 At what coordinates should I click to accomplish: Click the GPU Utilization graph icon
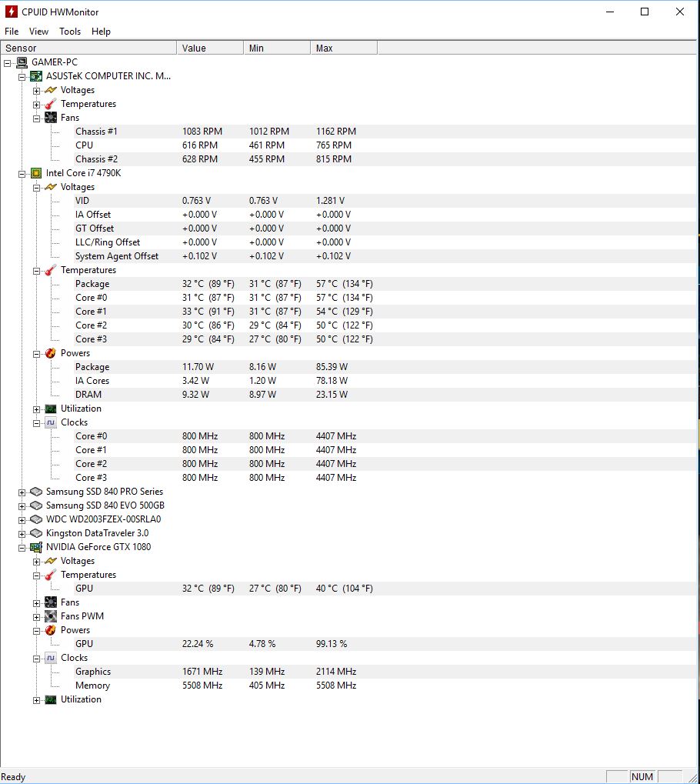51,699
